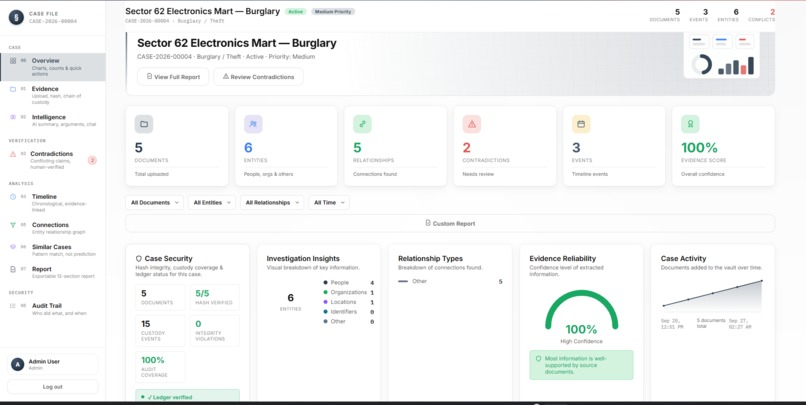The width and height of the screenshot is (806, 405).
Task: Expand the All Documents dropdown
Action: tap(154, 202)
